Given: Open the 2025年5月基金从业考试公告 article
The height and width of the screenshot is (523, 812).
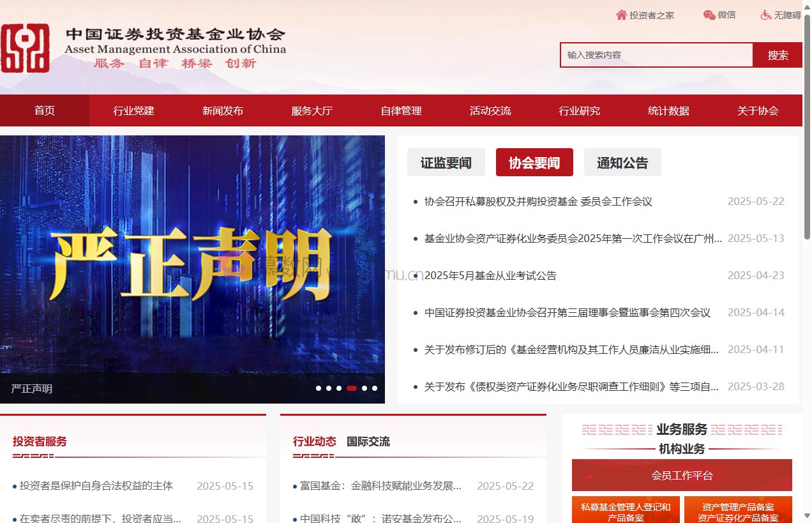Looking at the screenshot, I should coord(490,275).
